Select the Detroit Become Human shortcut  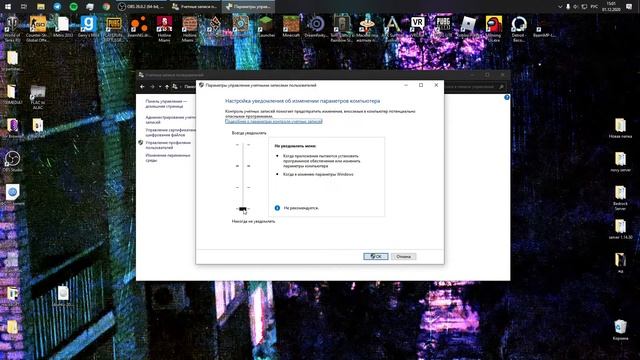pos(518,29)
